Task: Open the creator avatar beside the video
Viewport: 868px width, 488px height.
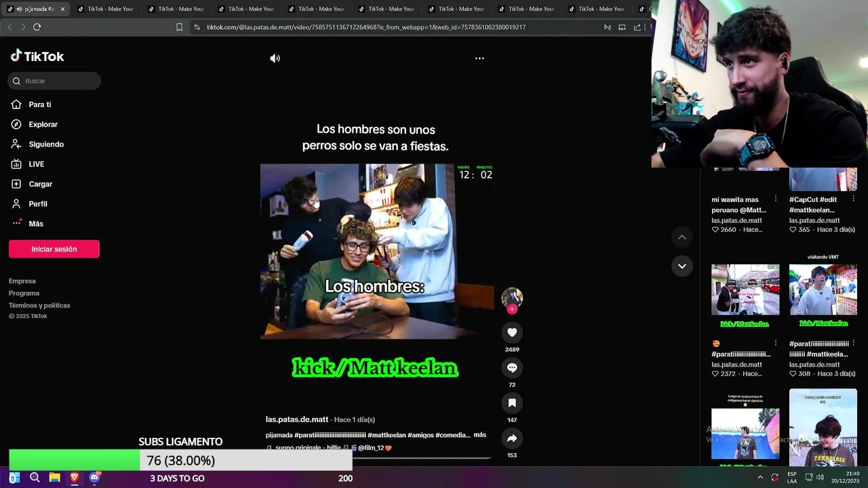Action: pos(512,298)
